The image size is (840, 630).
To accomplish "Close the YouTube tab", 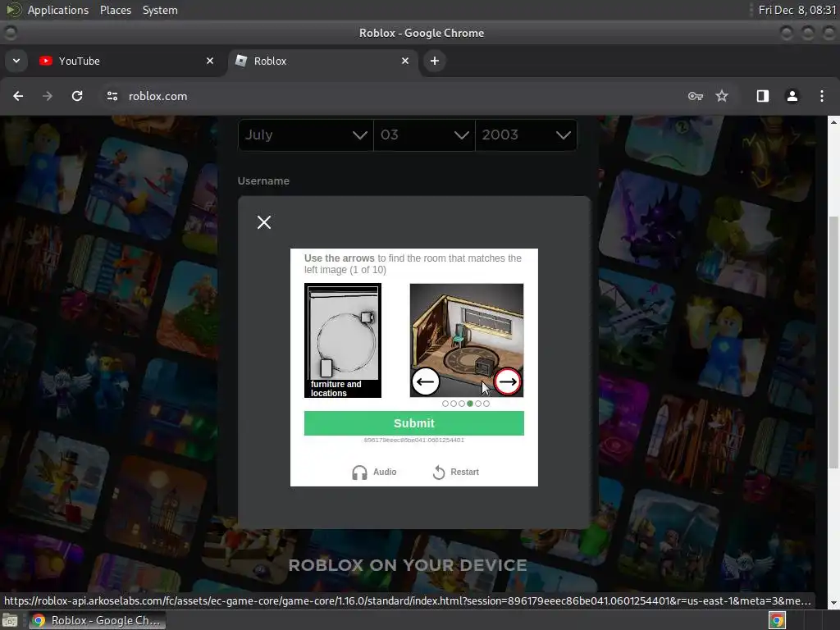I will (x=210, y=61).
